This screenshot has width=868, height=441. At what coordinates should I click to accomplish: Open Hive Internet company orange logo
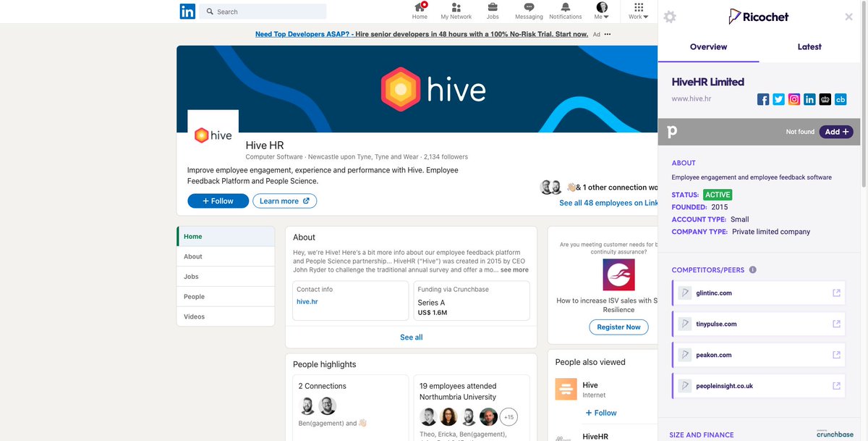click(566, 389)
